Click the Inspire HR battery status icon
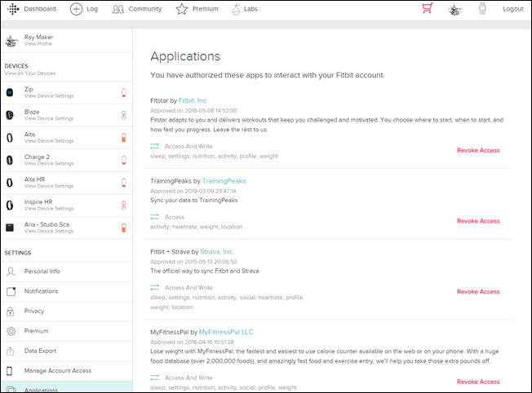 click(124, 205)
